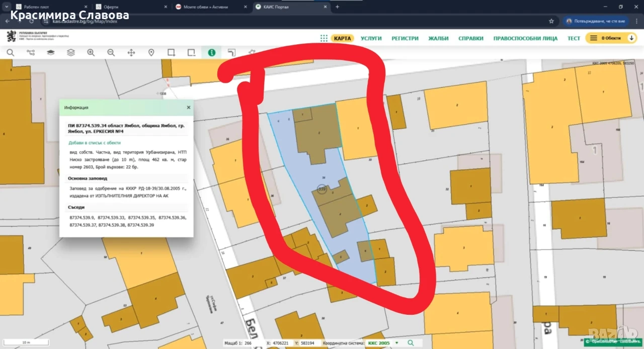Click neighbor parcel ID 87374.539.33
The height and width of the screenshot is (349, 644).
112,217
